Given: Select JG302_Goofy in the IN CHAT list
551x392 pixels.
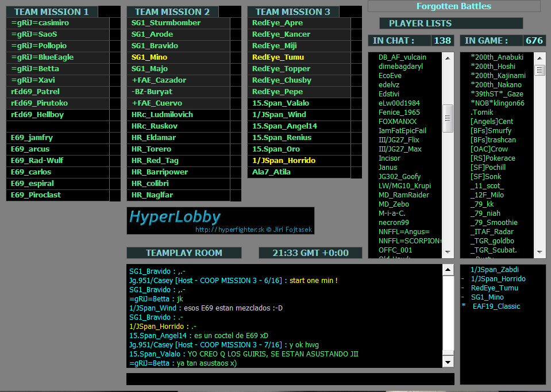Looking at the screenshot, I should point(399,177).
